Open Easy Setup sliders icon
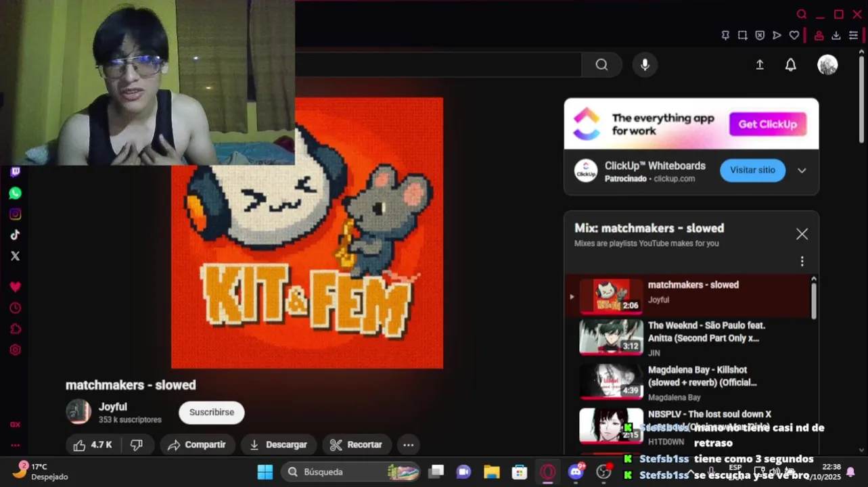 (854, 35)
